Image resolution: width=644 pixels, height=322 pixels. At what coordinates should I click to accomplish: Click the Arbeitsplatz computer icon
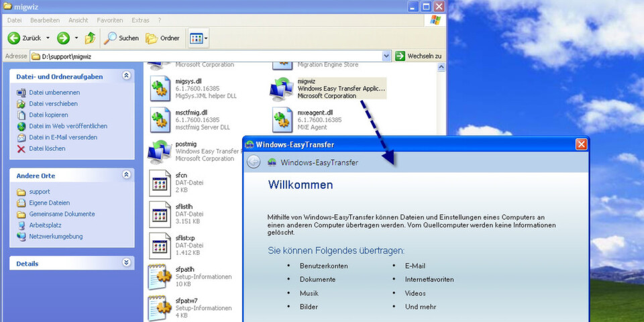pos(21,225)
